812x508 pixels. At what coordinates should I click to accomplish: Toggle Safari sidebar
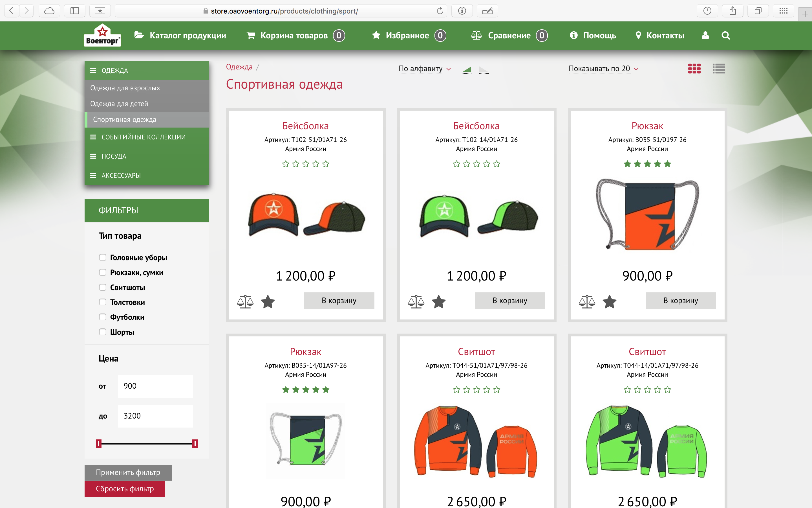(x=74, y=11)
